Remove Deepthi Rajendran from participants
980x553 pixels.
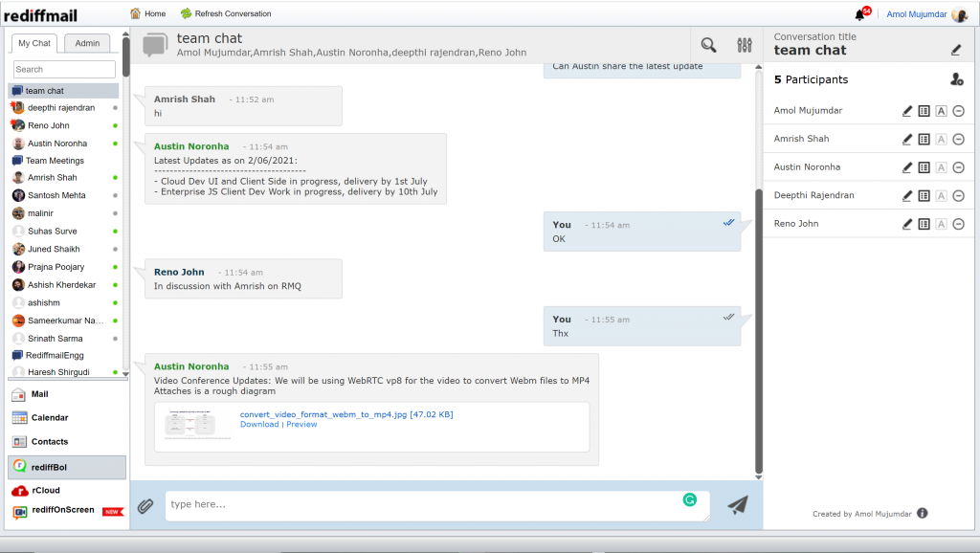click(x=958, y=195)
